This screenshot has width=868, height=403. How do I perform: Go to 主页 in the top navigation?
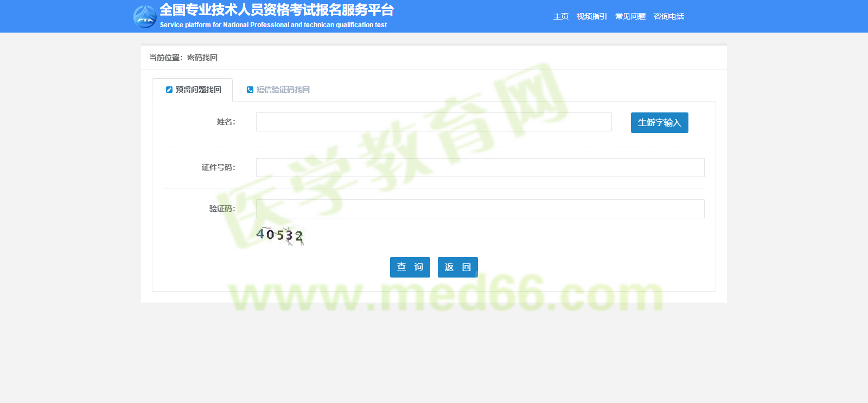pyautogui.click(x=560, y=16)
